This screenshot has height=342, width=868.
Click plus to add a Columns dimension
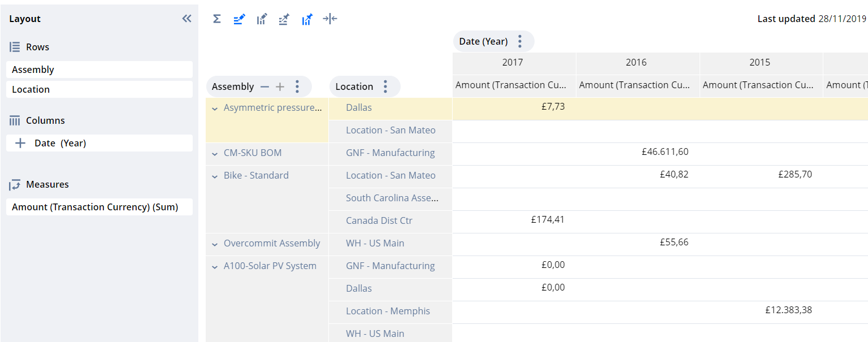20,142
